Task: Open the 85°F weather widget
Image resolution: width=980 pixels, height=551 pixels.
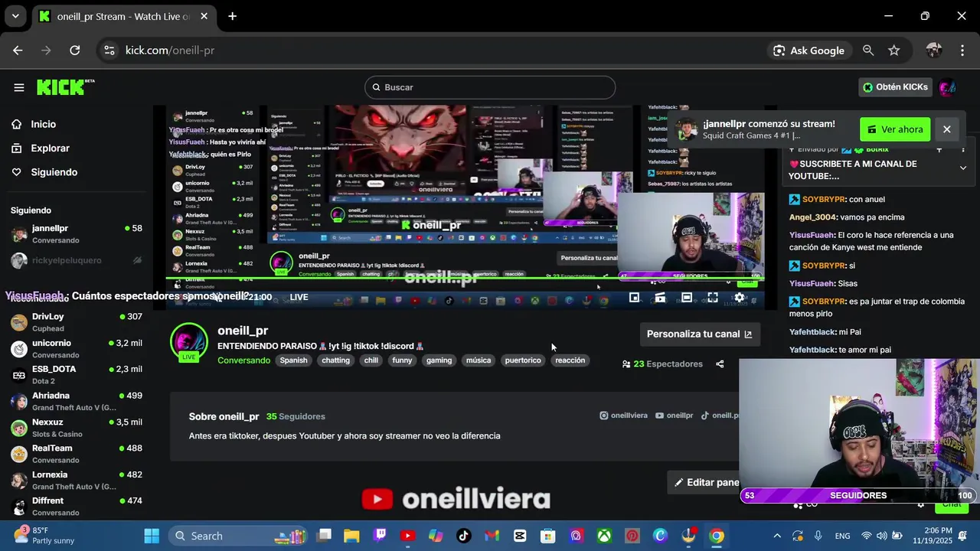Action: tap(44, 536)
